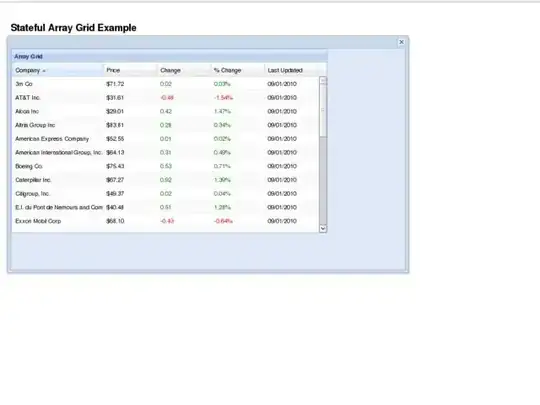Sort by the Last Updated column header
Image resolution: width=540 pixels, height=405 pixels.
(292, 70)
